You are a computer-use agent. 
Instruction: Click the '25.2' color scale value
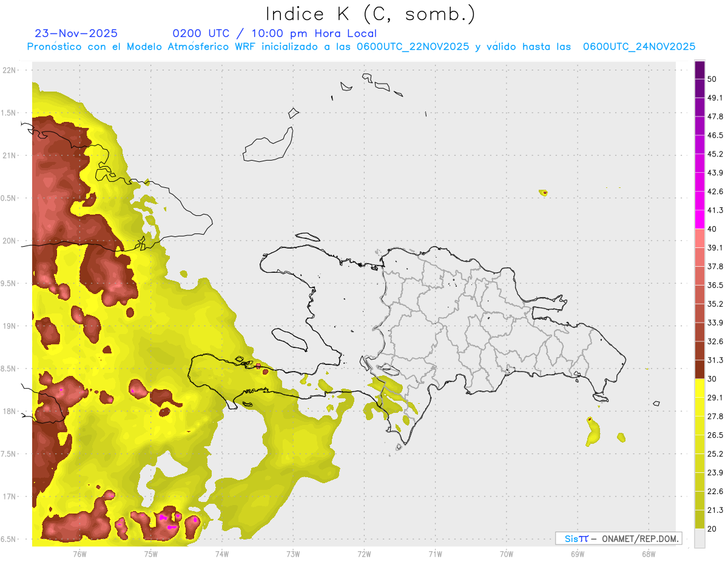[x=715, y=453]
